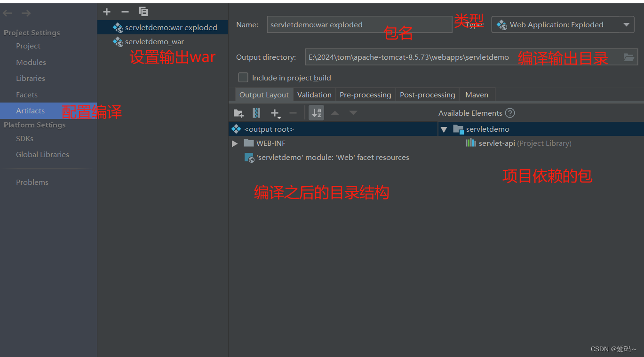The height and width of the screenshot is (357, 644).
Task: Open Global Libraries settings
Action: coord(42,154)
